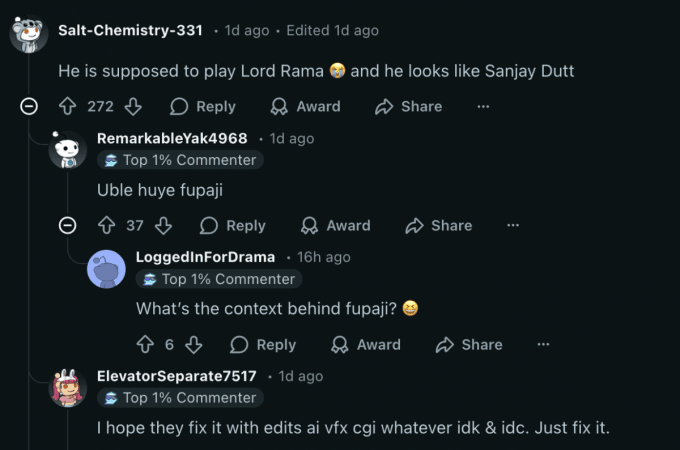
Task: Open overflow menu on RemarkableYak4968's comment
Action: coord(513,226)
